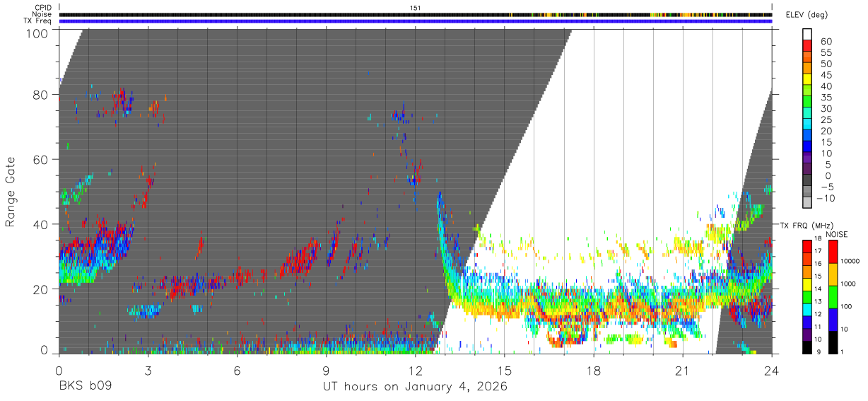Click the black 9 MHz frequency swatch
This screenshot has height=401, width=868.
click(x=807, y=347)
